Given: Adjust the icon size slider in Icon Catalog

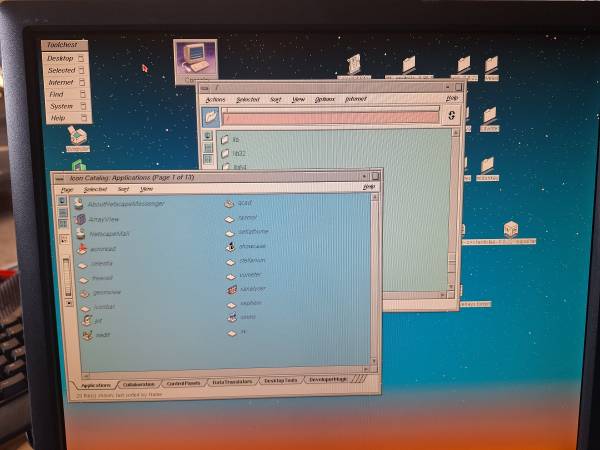Looking at the screenshot, I should 68,272.
